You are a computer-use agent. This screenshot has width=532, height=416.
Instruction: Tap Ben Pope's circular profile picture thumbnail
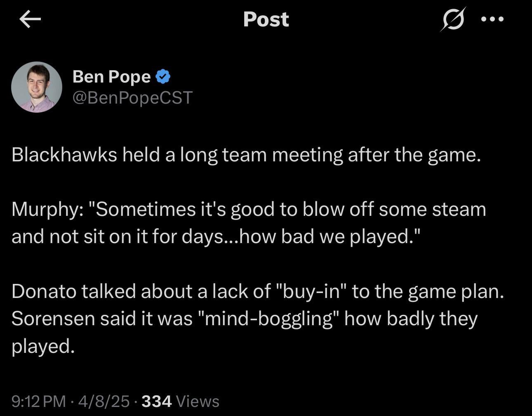37,87
